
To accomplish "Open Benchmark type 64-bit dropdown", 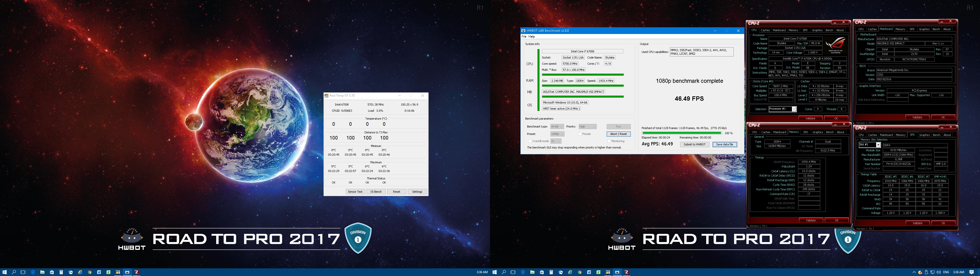I will pos(557,126).
